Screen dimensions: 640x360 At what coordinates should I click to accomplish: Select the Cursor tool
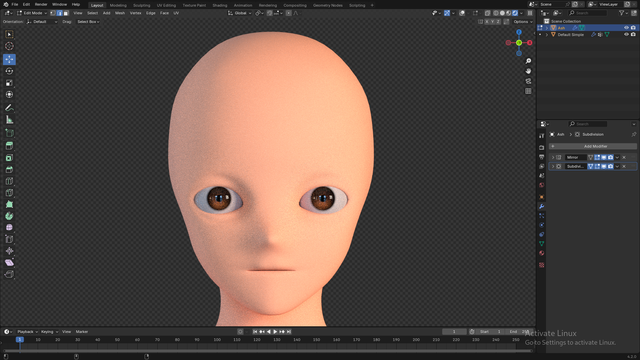9,46
